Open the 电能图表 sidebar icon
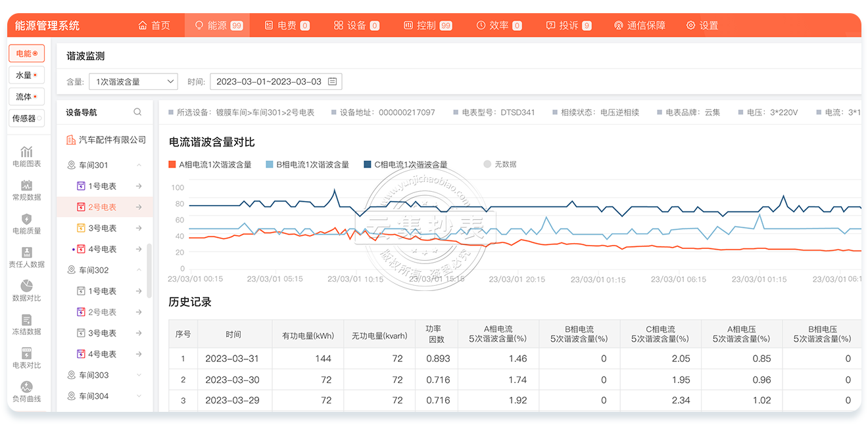The image size is (868, 425). point(27,152)
